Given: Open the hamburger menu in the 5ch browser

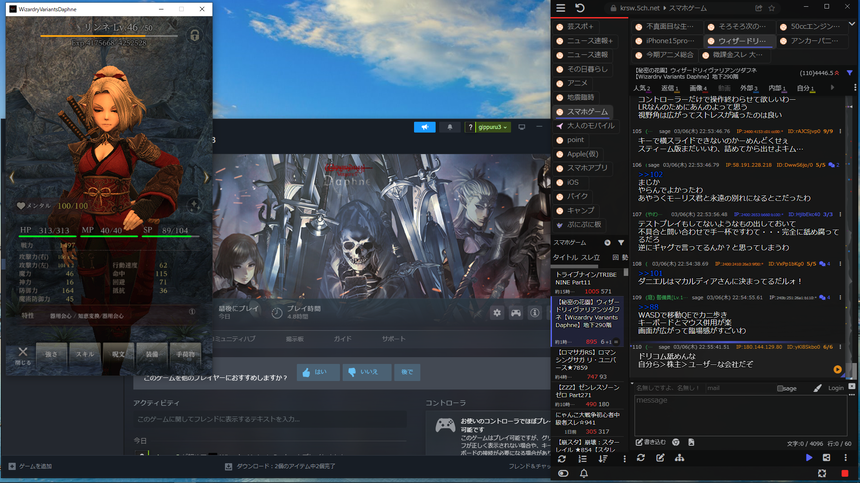Looking at the screenshot, I should click(x=561, y=8).
